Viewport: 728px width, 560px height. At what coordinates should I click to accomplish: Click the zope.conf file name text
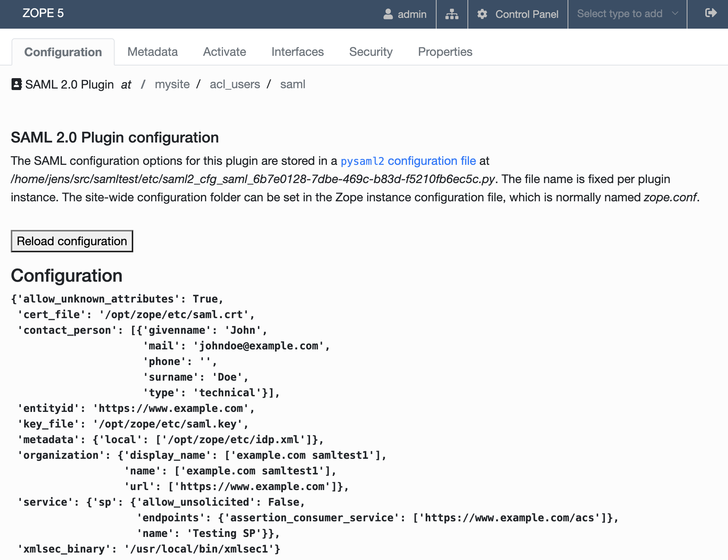(670, 197)
